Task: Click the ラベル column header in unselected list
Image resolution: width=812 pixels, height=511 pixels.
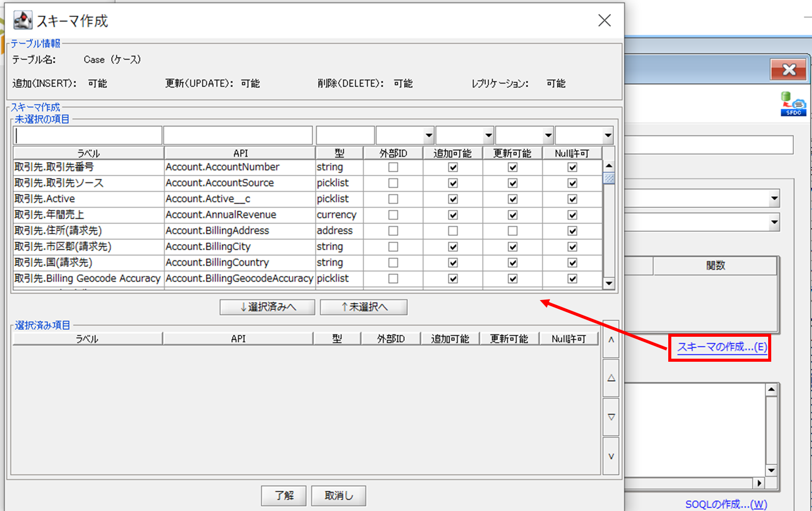Action: [88, 153]
